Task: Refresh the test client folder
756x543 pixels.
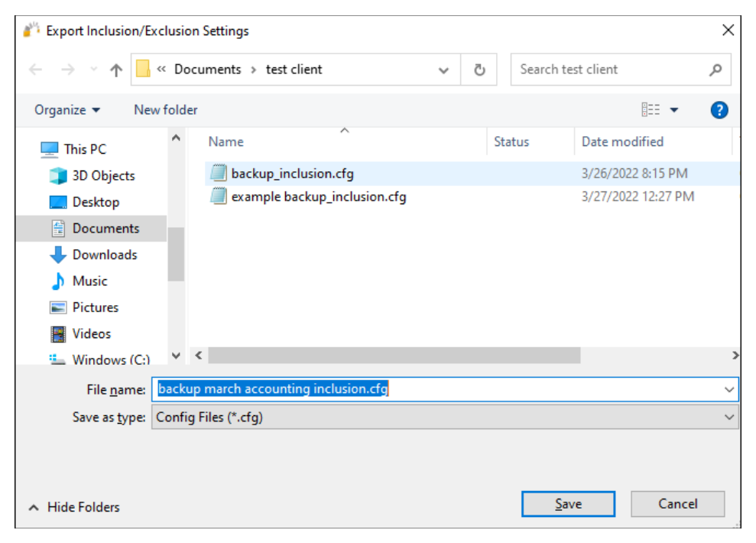Action: pyautogui.click(x=479, y=70)
